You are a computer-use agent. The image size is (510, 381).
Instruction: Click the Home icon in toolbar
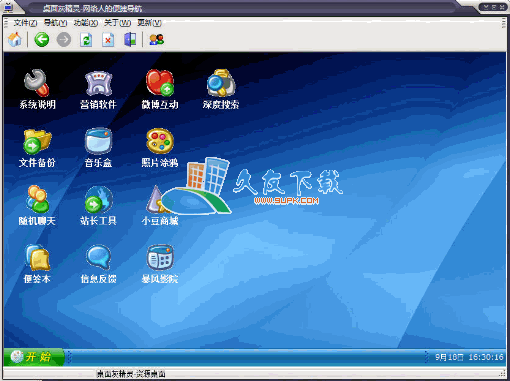[x=15, y=40]
